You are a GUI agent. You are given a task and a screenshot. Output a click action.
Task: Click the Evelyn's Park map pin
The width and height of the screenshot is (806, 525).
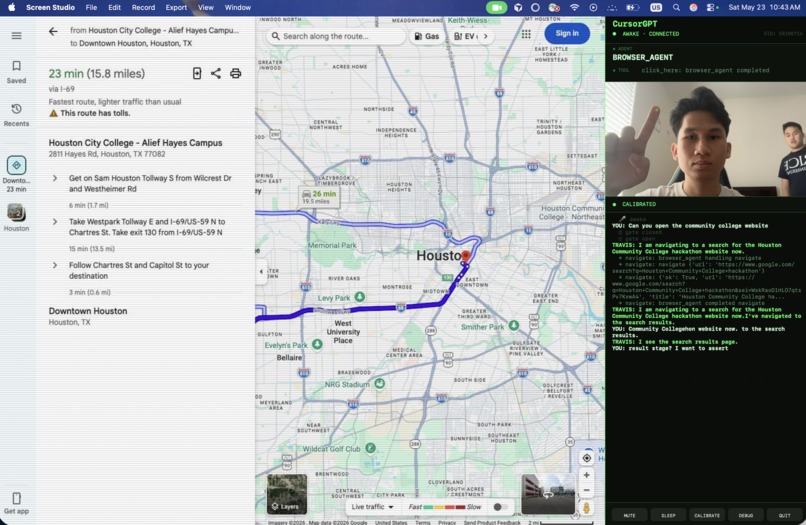point(317,344)
